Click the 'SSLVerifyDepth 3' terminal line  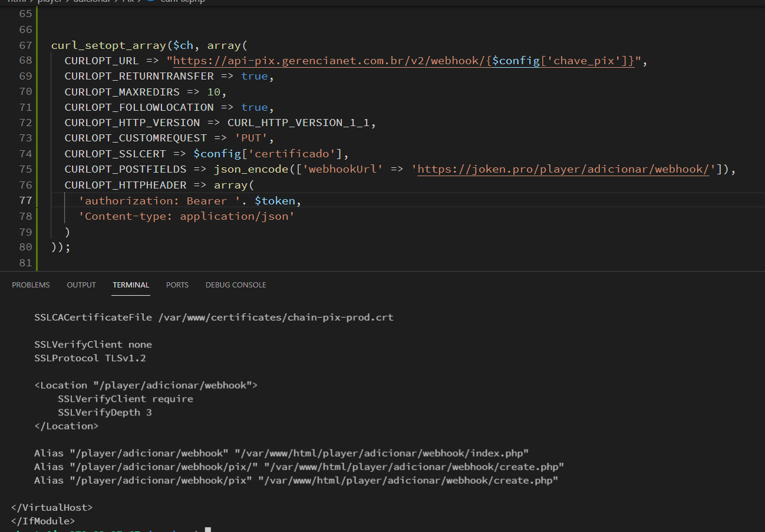pyautogui.click(x=105, y=412)
